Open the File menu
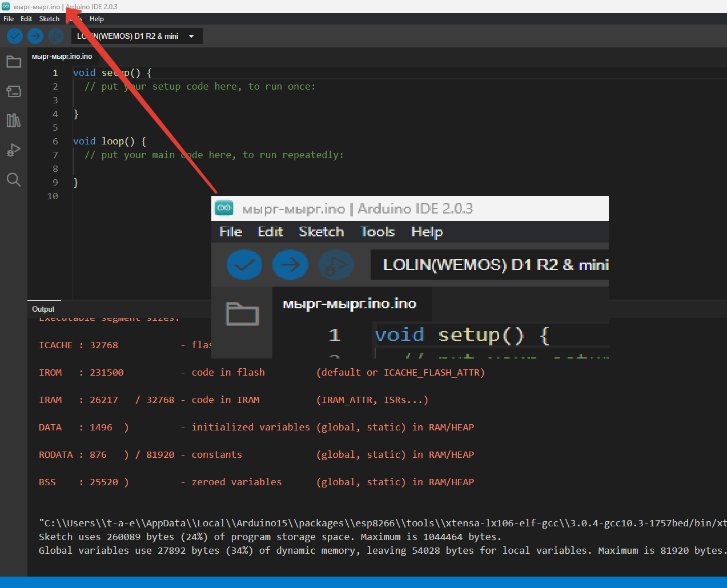 9,19
